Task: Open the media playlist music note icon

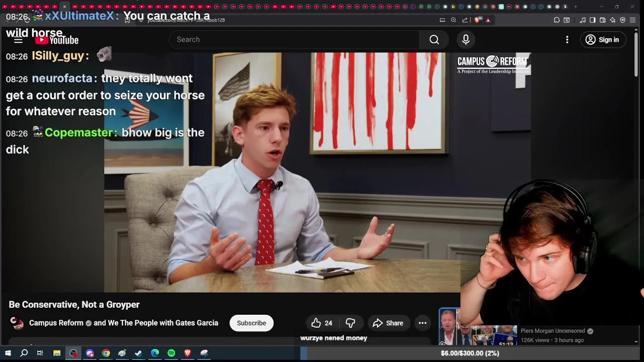Action: (x=583, y=20)
